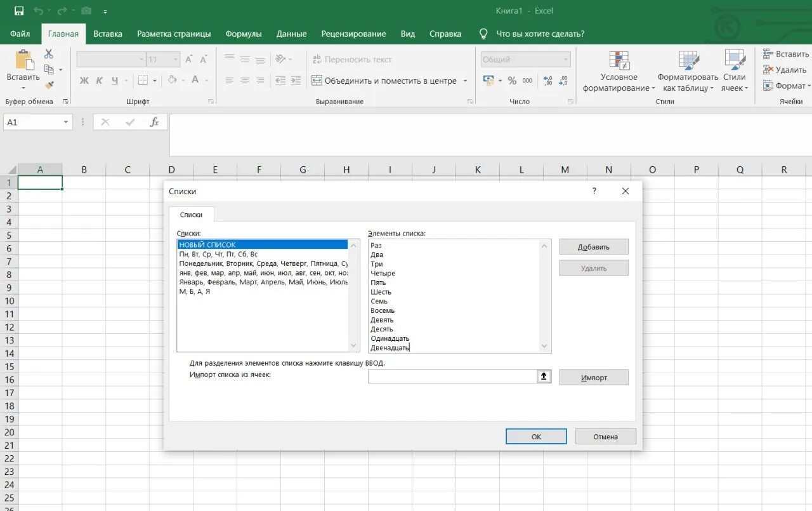
Task: Expand the Conditional Formatting dropdown
Action: pos(653,88)
